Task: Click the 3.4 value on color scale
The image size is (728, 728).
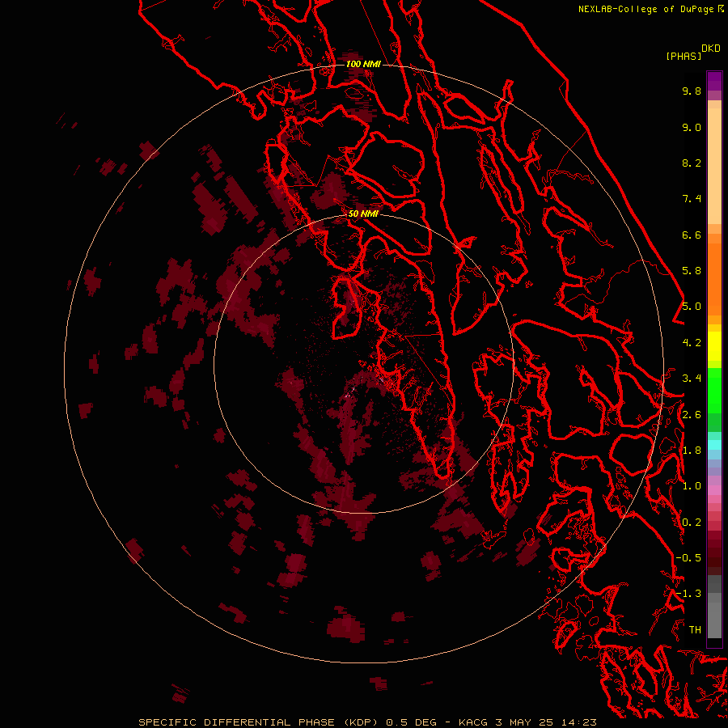Action: coord(692,379)
